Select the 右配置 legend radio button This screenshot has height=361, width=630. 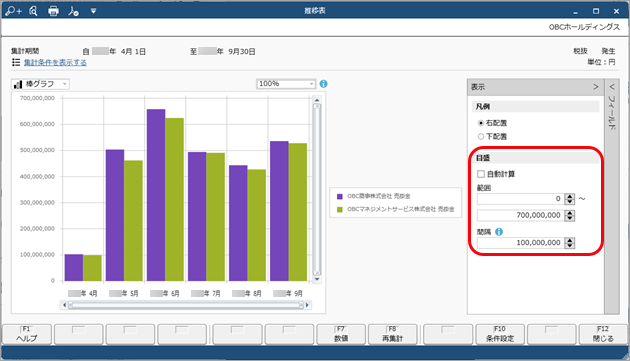click(x=481, y=123)
